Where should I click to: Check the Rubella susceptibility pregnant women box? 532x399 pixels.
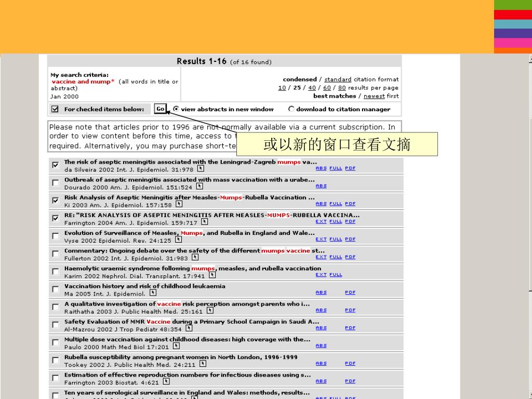[56, 361]
